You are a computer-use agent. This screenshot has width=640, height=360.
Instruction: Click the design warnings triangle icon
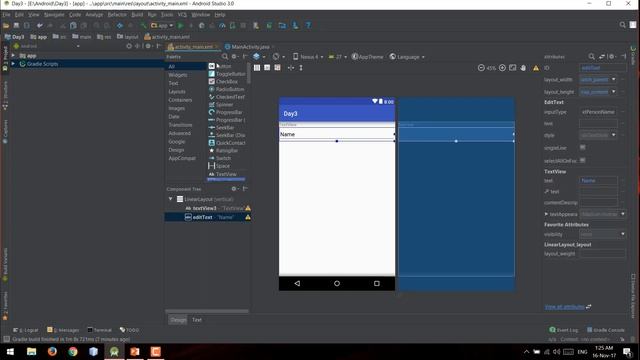(x=536, y=68)
